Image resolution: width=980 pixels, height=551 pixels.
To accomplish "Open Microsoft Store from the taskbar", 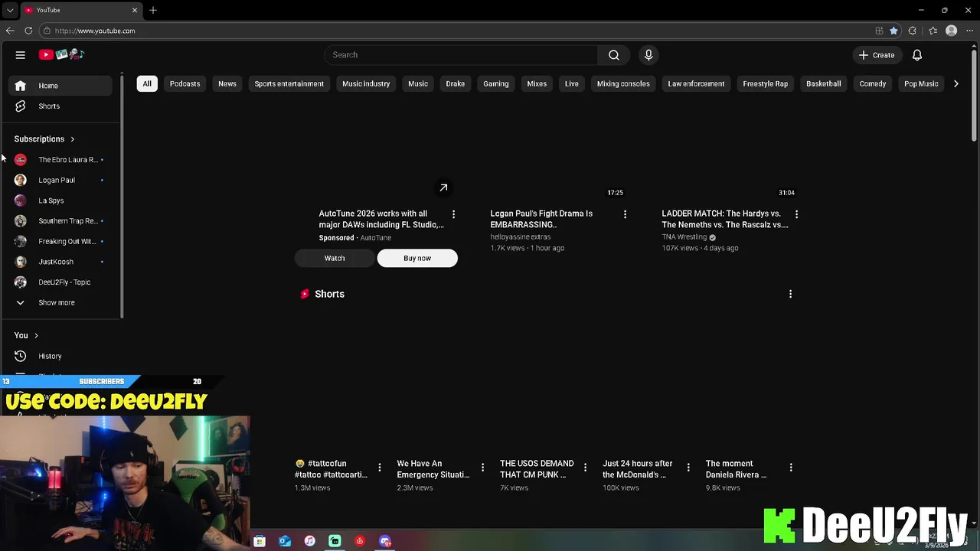I will click(260, 541).
